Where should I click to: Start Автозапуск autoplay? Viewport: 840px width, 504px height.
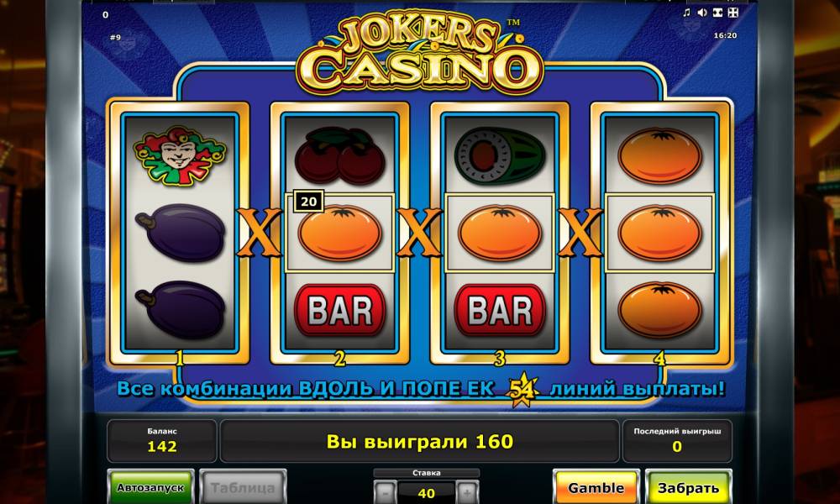tap(150, 487)
